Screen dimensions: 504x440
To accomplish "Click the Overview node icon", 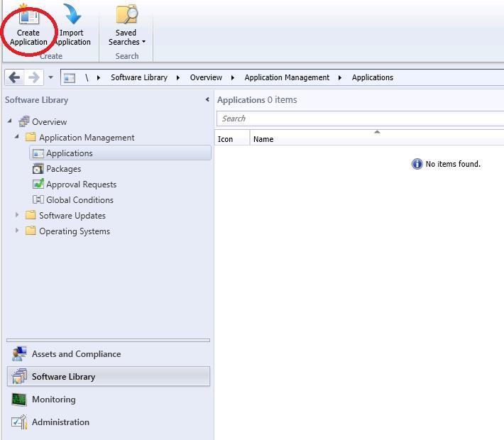I will click(x=24, y=121).
